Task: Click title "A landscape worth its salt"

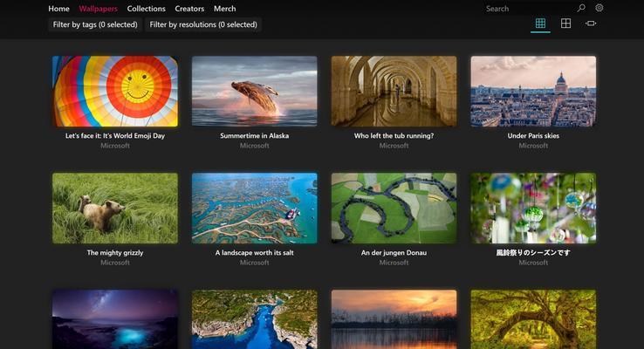Action: [x=255, y=253]
